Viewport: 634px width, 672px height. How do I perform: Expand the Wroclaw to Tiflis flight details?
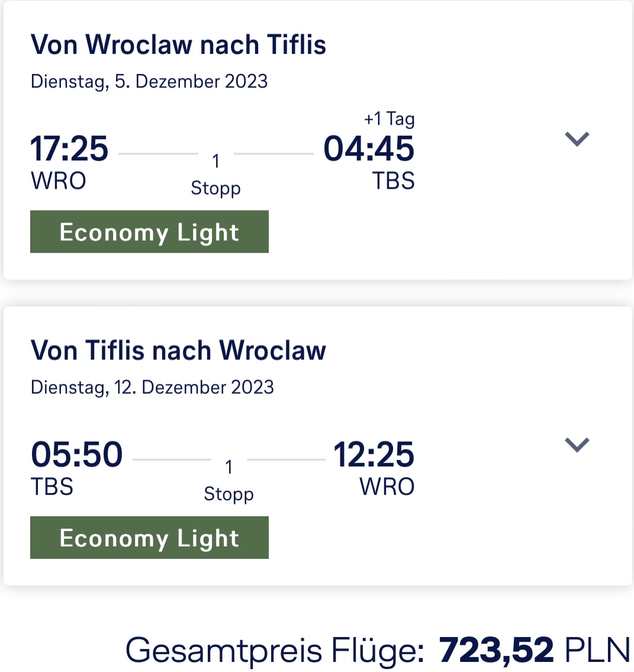point(577,139)
